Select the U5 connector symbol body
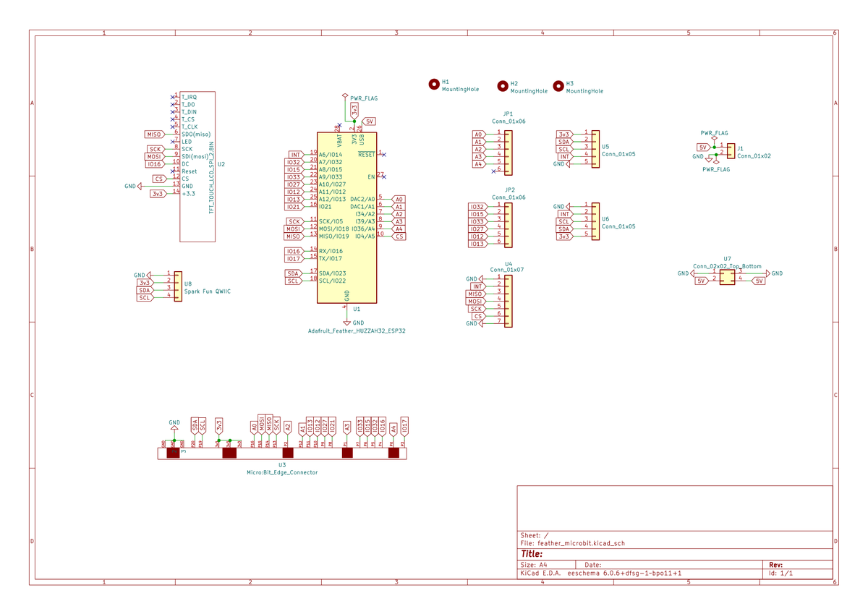This screenshot has height=614, width=868. click(x=595, y=149)
